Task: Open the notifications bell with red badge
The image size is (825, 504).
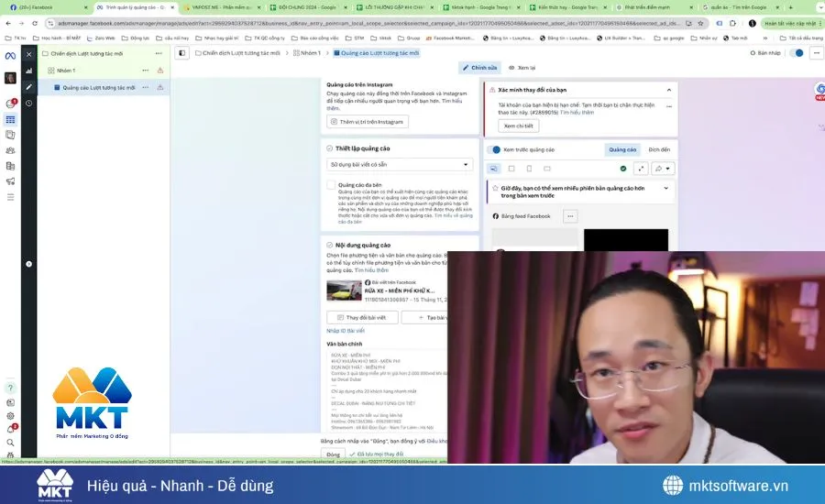Action: pos(10,429)
